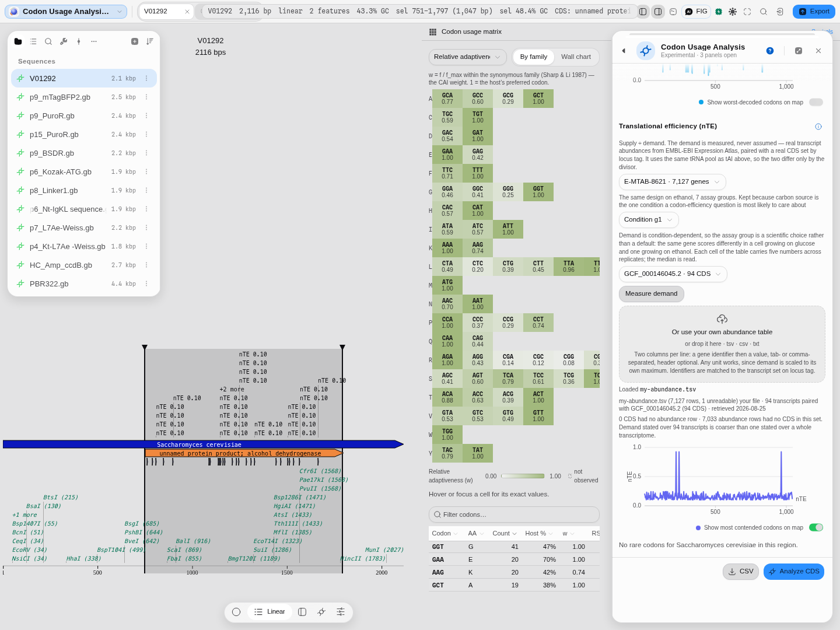The height and width of the screenshot is (630, 840).
Task: Click the green chip icon in the top bar
Action: point(719,12)
